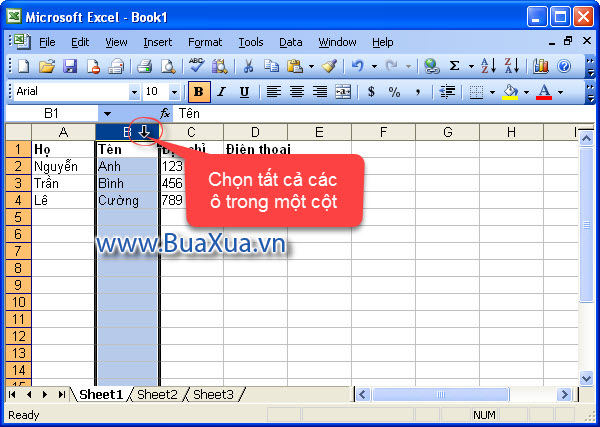
Task: Switch to the Sheet2 tab
Action: pos(157,394)
